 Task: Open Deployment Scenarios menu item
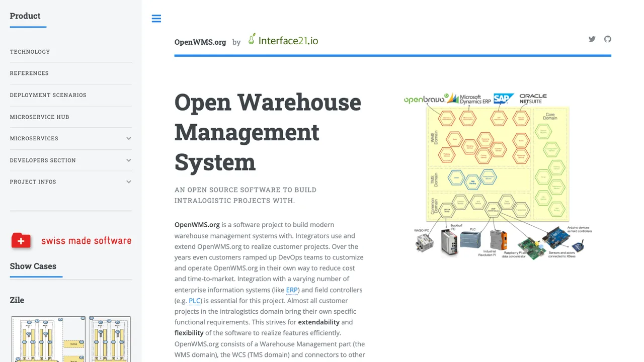pyautogui.click(x=48, y=95)
